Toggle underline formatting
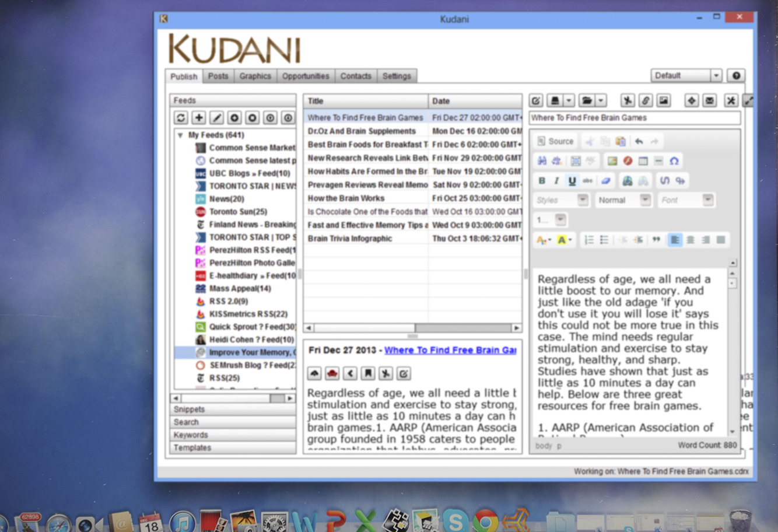 click(x=572, y=181)
